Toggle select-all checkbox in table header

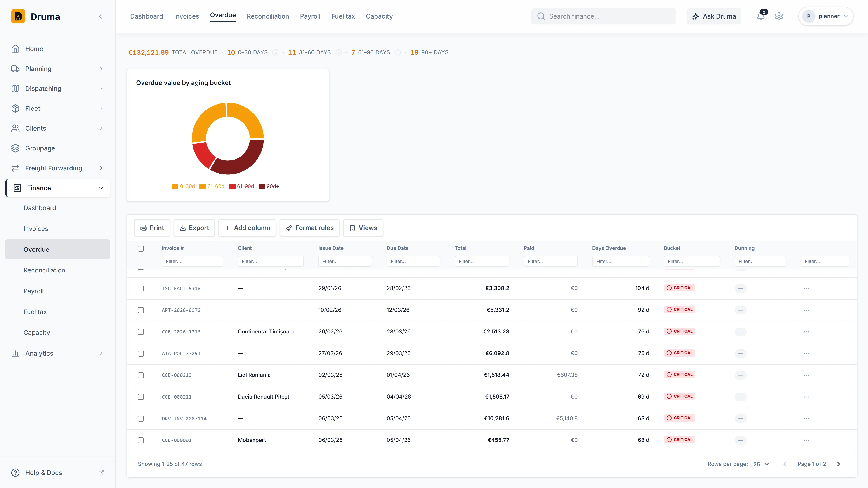[x=141, y=249]
